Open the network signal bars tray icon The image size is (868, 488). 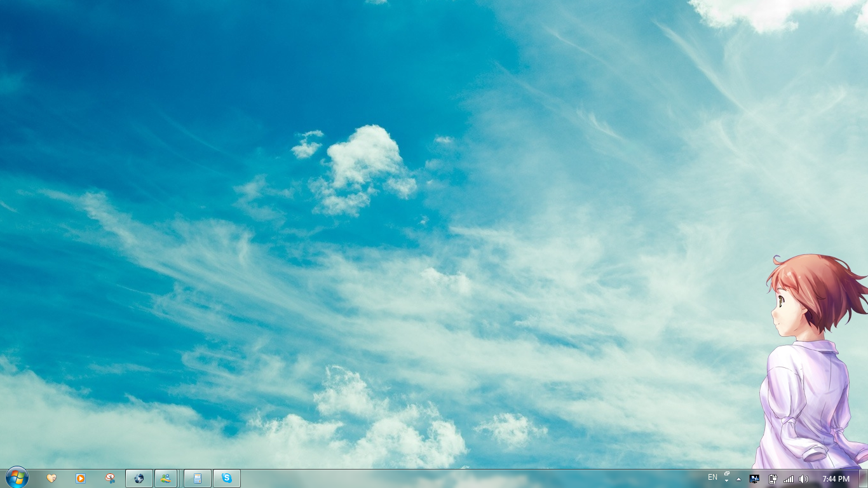pos(789,479)
